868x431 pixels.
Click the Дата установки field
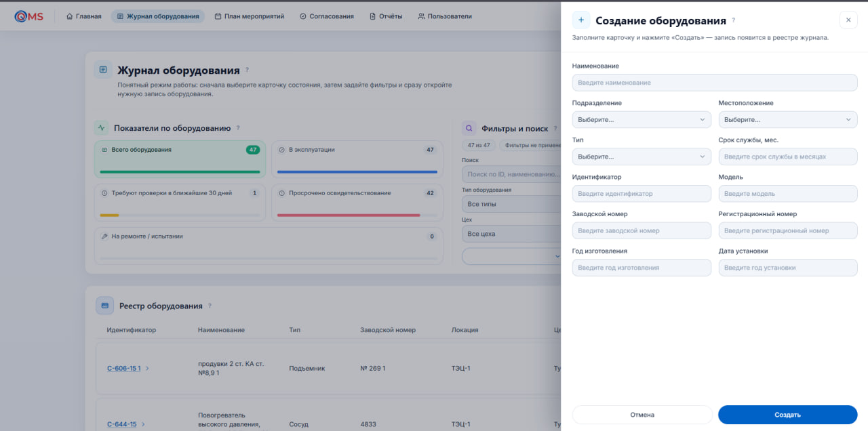tap(788, 268)
